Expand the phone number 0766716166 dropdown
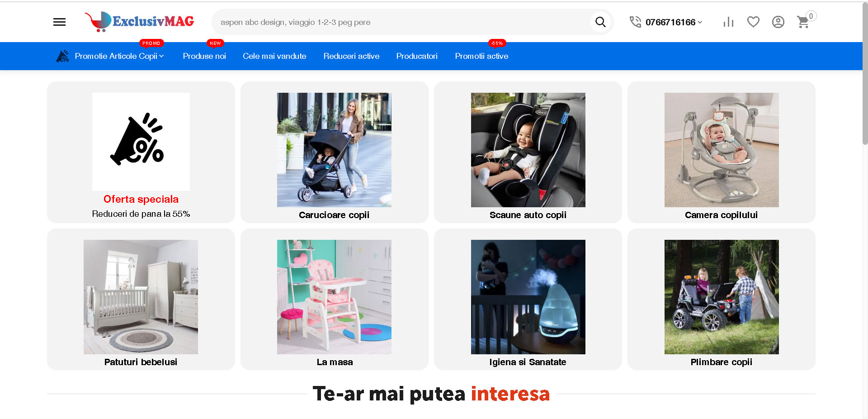Image resolution: width=868 pixels, height=419 pixels. (x=674, y=22)
